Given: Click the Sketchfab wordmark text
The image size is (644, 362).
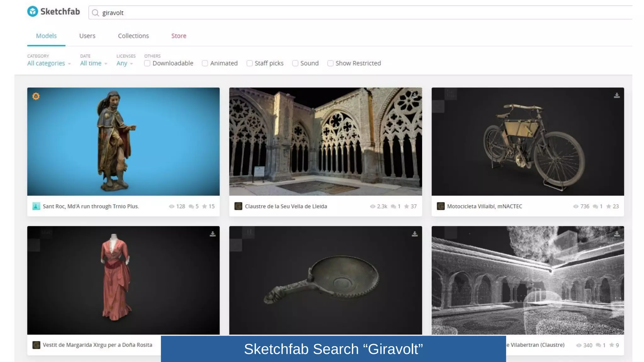Looking at the screenshot, I should click(60, 12).
